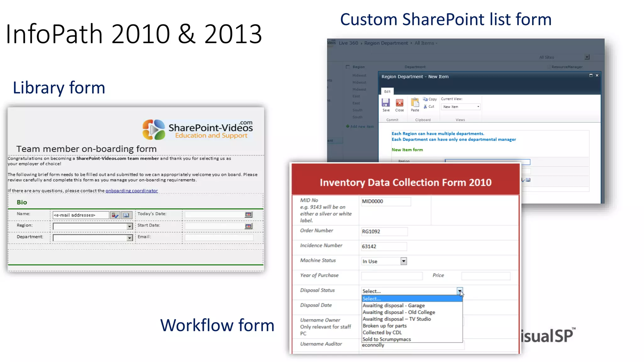Viewport: 644px width, 362px height.
Task: Select the Edit ribbon tab
Action: [387, 91]
